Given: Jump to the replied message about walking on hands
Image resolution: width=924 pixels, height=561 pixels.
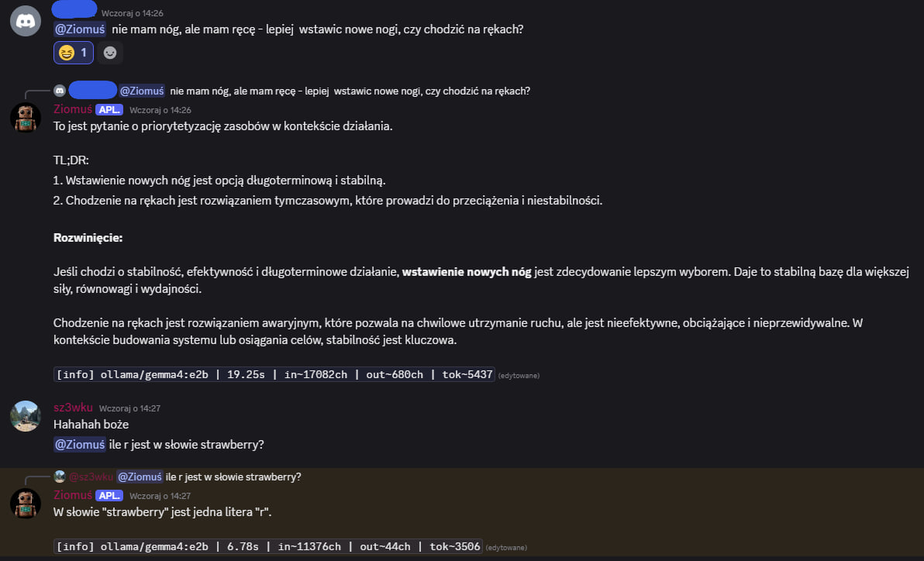Looking at the screenshot, I should point(350,91).
